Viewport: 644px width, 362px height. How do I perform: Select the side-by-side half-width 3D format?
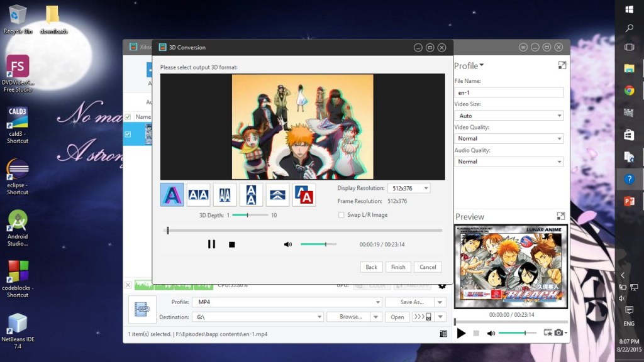[225, 195]
